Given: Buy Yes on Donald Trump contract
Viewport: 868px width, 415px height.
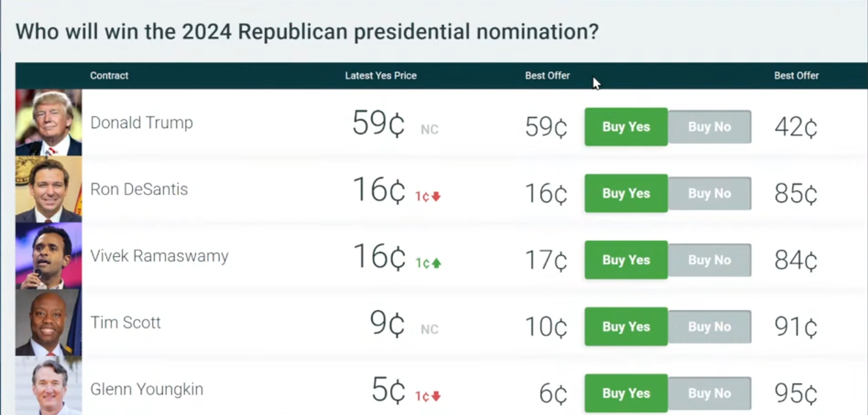Looking at the screenshot, I should point(626,127).
